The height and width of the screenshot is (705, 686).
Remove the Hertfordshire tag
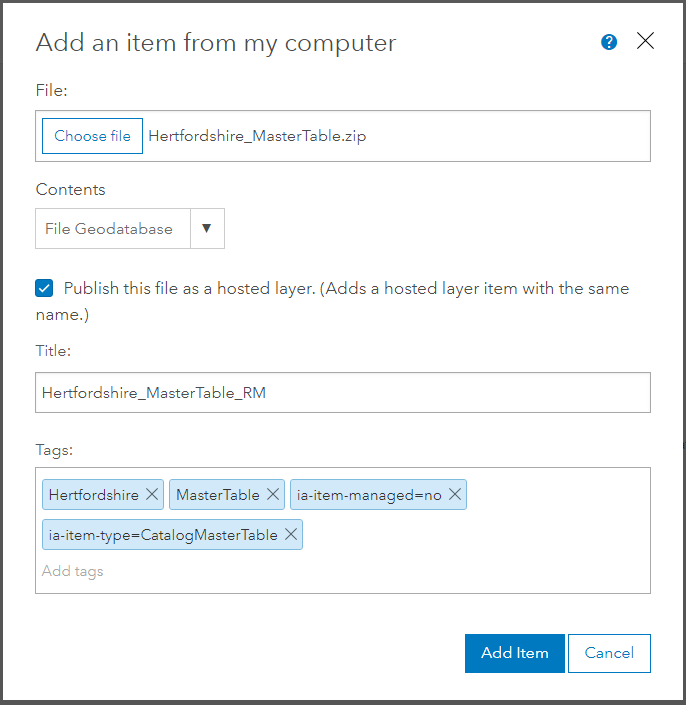point(152,495)
